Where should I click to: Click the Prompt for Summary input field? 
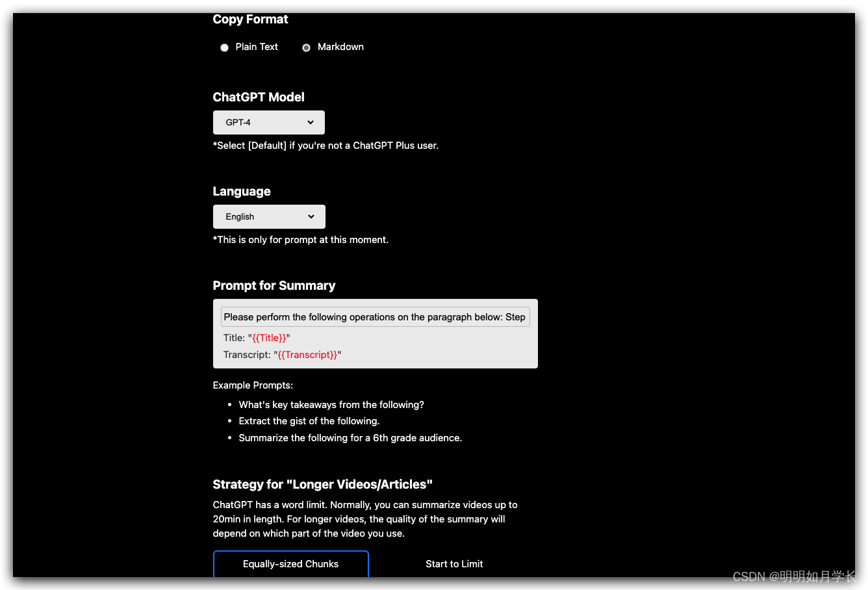click(x=376, y=317)
